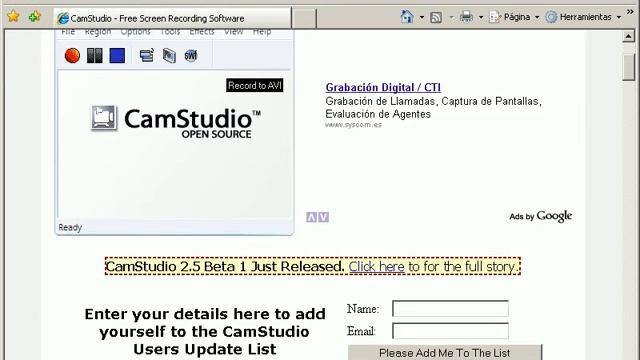The image size is (640, 360).
Task: Click the red Record button in CamStudio image
Action: pos(72,55)
